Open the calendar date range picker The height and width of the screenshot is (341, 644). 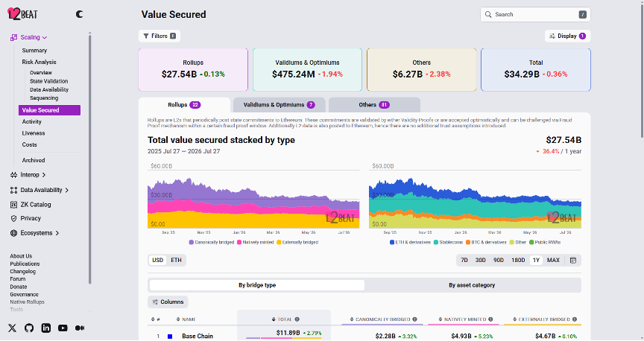coord(573,261)
